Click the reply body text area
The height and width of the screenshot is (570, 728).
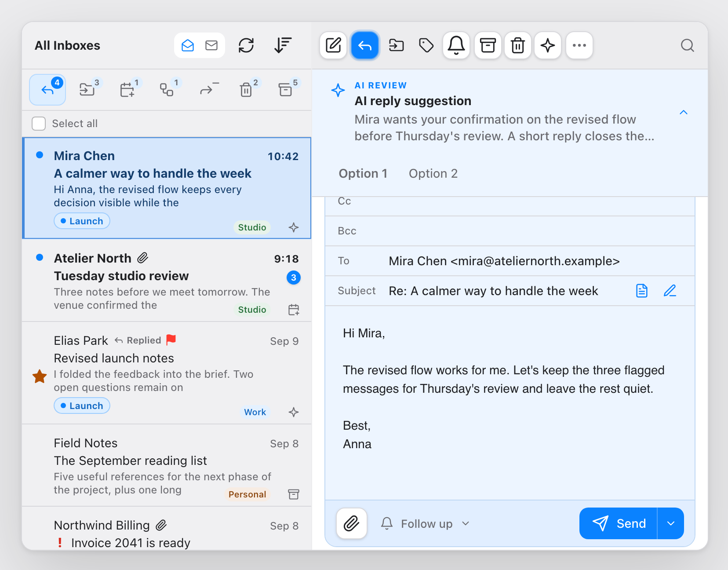pos(510,403)
